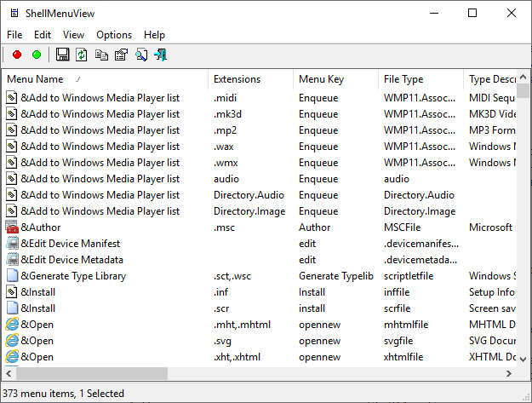The height and width of the screenshot is (403, 532).
Task: Select the Directory.Image row's menu name
Action: (x=100, y=211)
